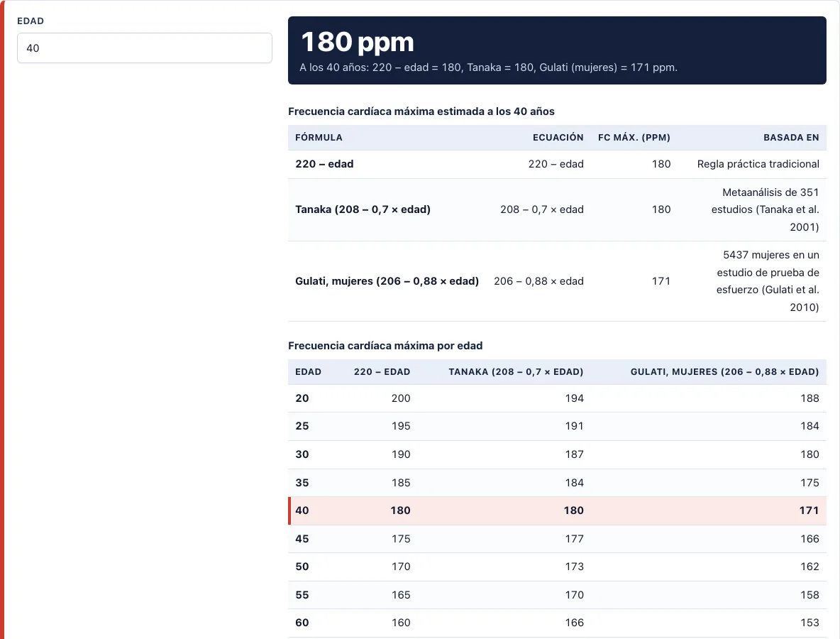Click value 158 in the age 55 row
Viewport: 840px width, 639px height.
tap(809, 595)
